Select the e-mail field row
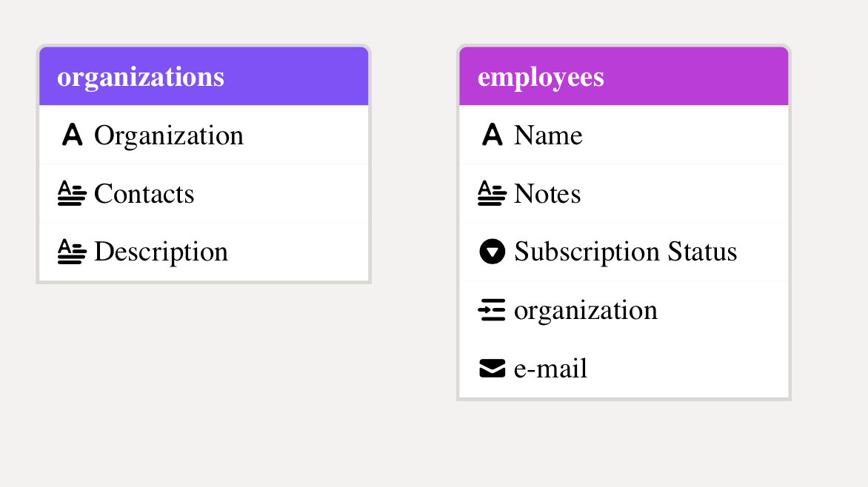The height and width of the screenshot is (487, 868). click(624, 368)
